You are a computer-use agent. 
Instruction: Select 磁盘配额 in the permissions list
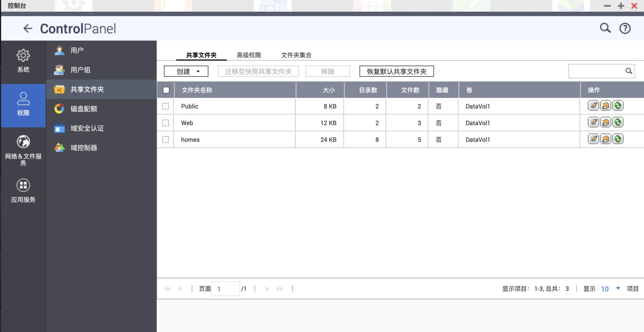[x=84, y=109]
